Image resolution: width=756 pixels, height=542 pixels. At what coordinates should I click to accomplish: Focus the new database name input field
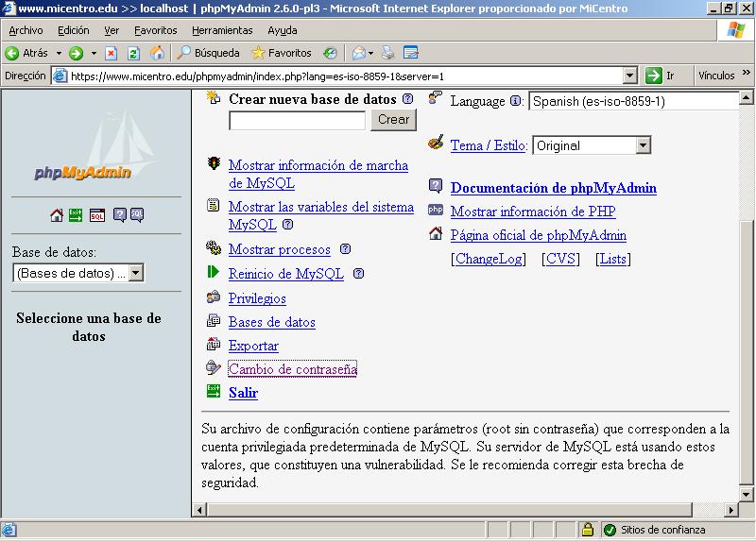tap(298, 121)
